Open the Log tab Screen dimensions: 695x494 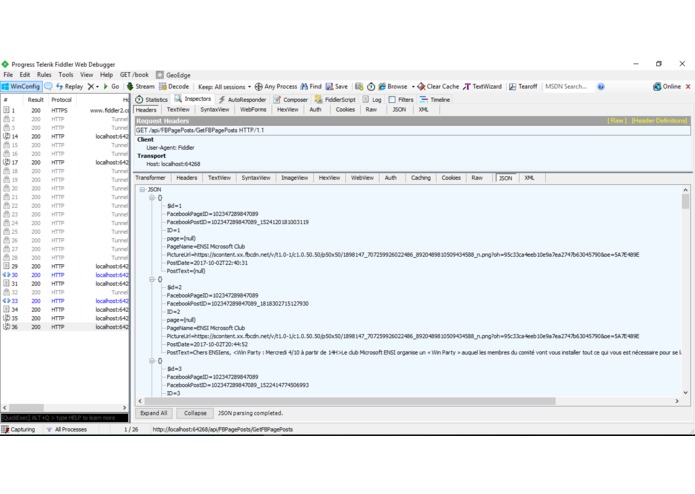[x=372, y=100]
